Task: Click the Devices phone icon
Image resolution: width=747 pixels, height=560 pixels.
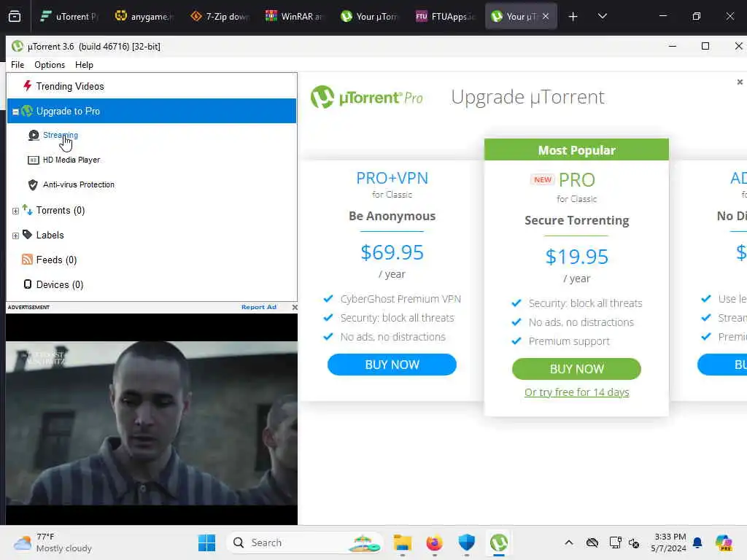Action: [28, 284]
